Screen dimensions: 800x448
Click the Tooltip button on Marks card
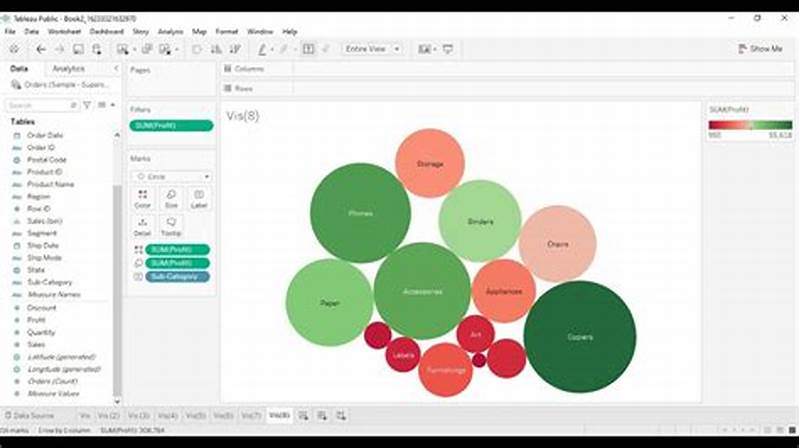coord(171,226)
